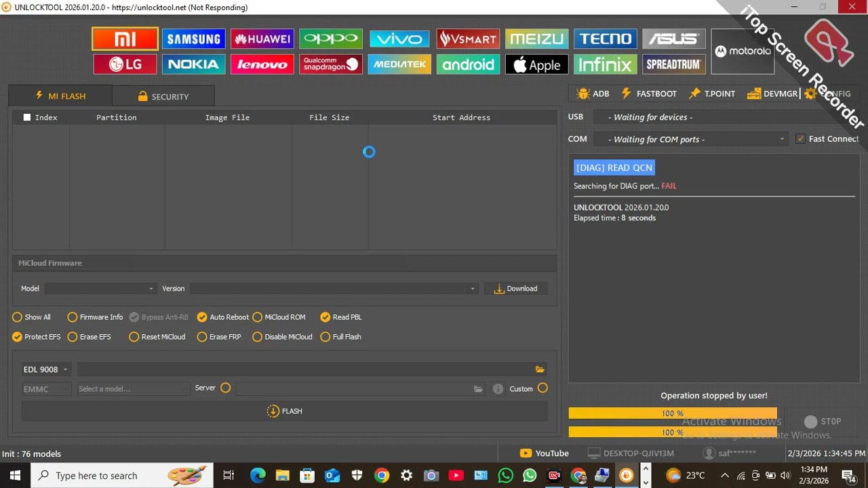Open Task View on the taskbar
The image size is (868, 488).
click(229, 475)
